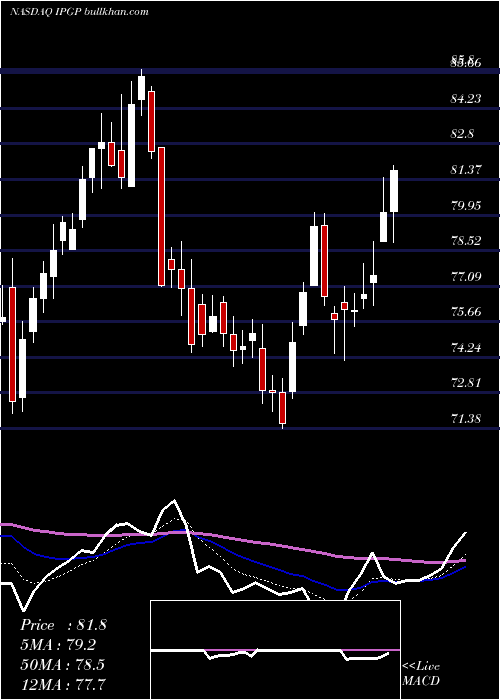500x700 pixels.
Task: Click the lowest red candlestick near 71.38
Action: click(x=282, y=408)
